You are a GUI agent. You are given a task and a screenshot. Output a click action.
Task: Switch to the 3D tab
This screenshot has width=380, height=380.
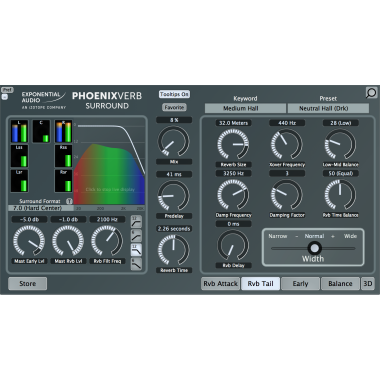click(x=368, y=284)
